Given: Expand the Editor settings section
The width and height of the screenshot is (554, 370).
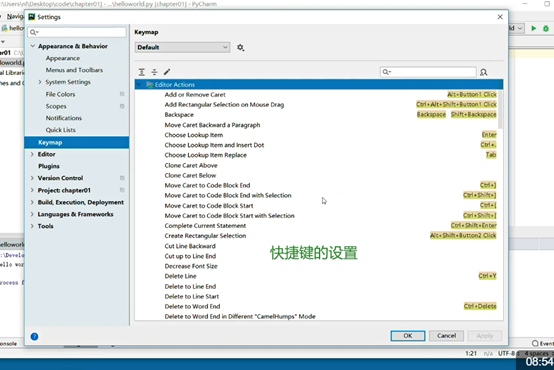Looking at the screenshot, I should click(32, 154).
